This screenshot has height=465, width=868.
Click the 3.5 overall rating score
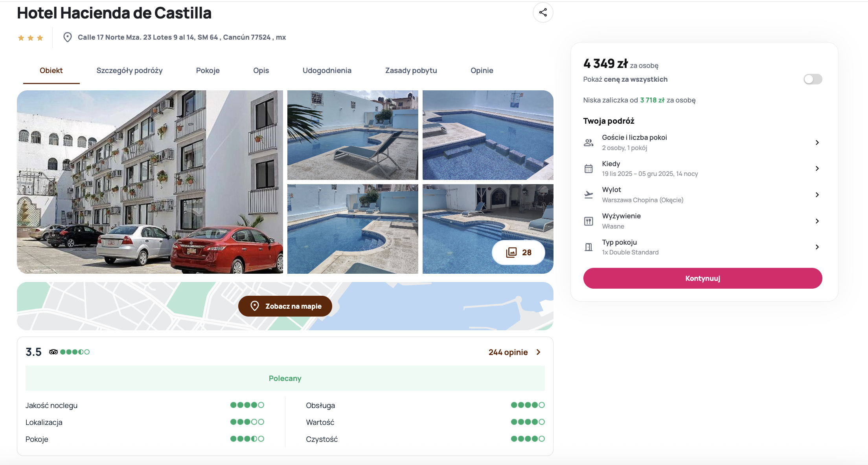(x=33, y=352)
